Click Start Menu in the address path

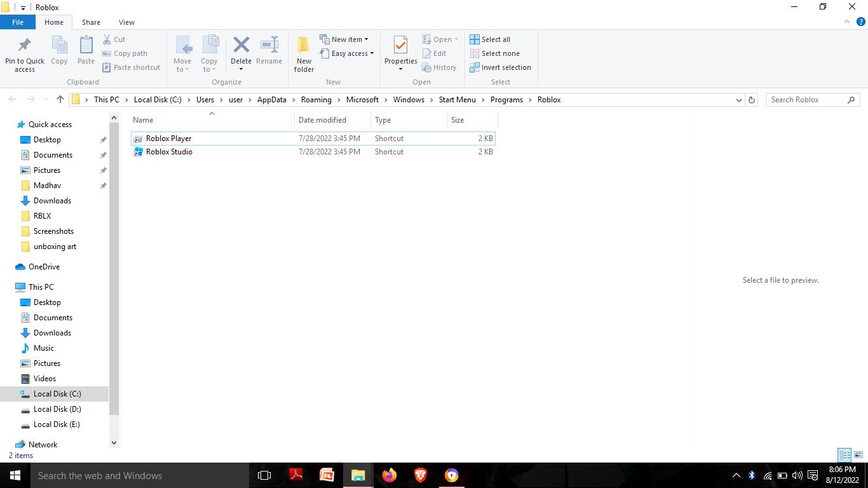457,100
